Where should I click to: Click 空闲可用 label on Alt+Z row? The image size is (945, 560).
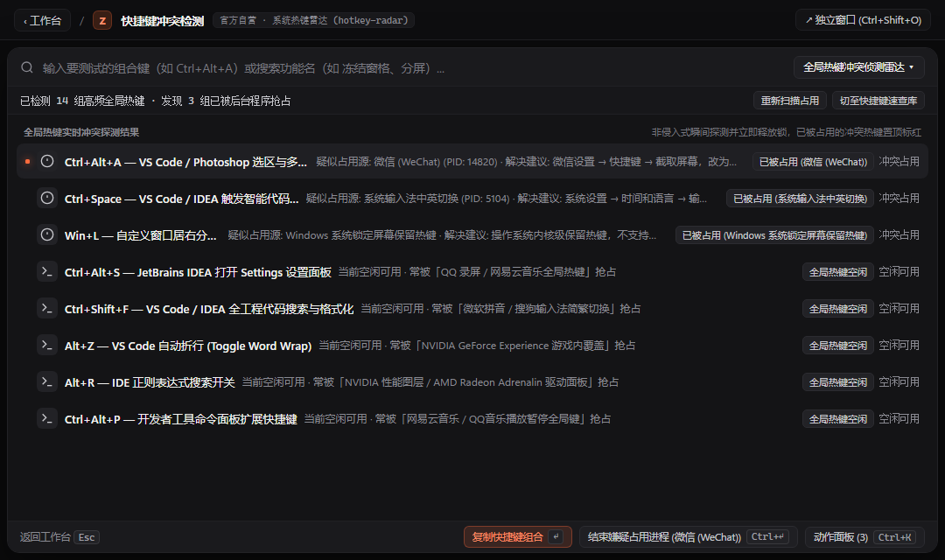tap(899, 345)
